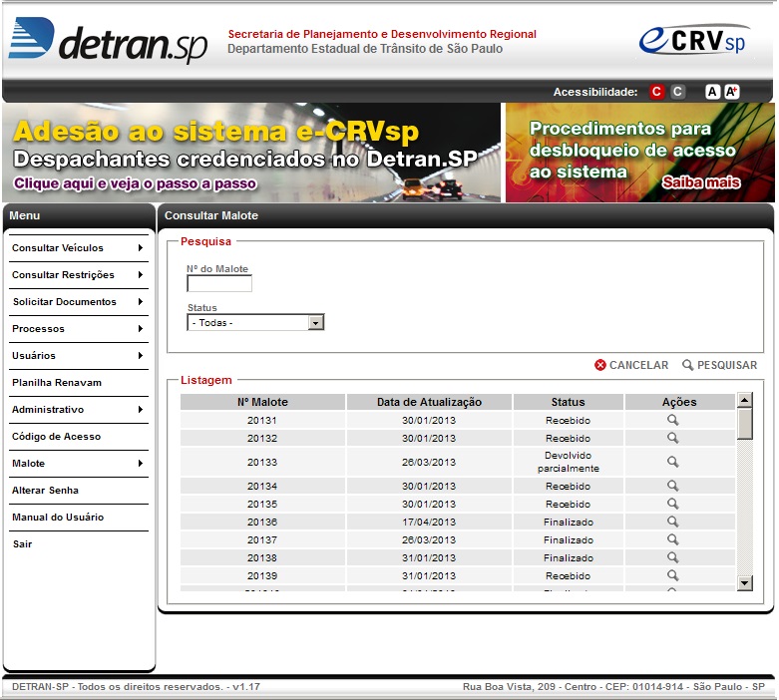Click the PESQUISAR button
Screen dimensions: 779x700
pyautogui.click(x=720, y=365)
